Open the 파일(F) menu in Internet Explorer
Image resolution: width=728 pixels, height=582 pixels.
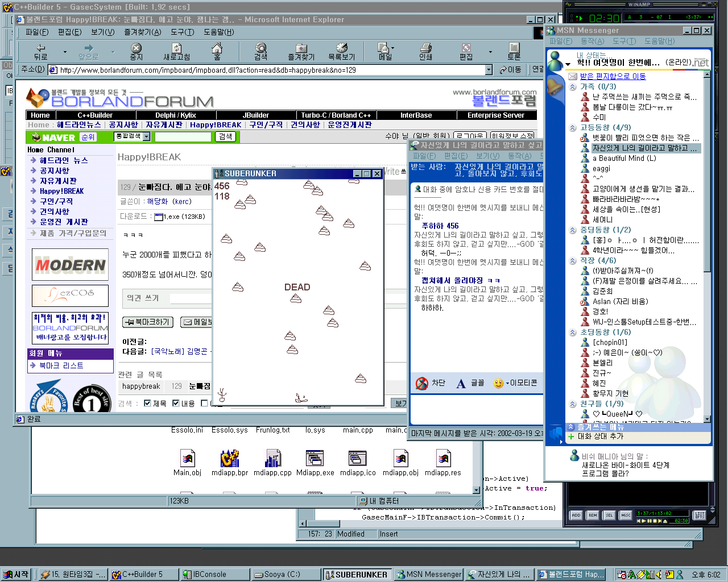36,32
